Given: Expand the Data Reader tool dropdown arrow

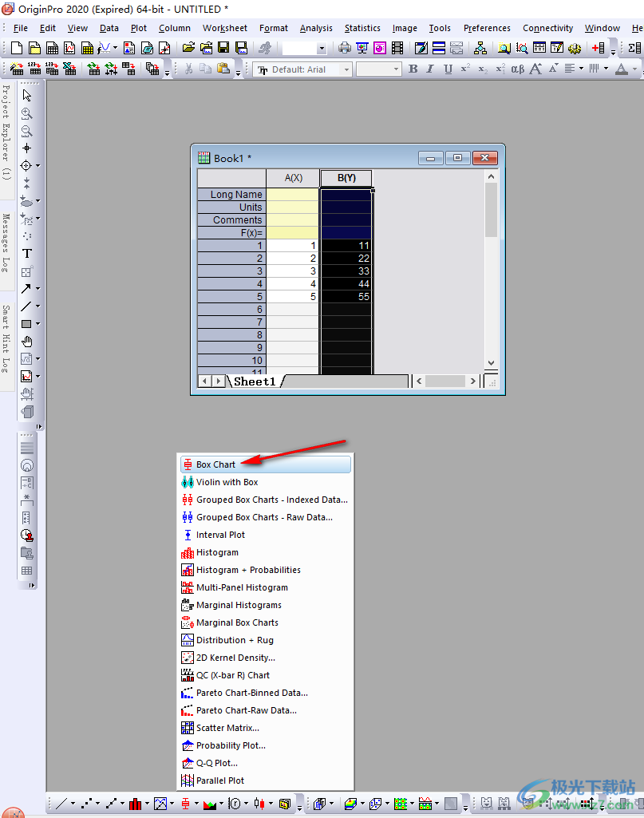Looking at the screenshot, I should [x=38, y=166].
